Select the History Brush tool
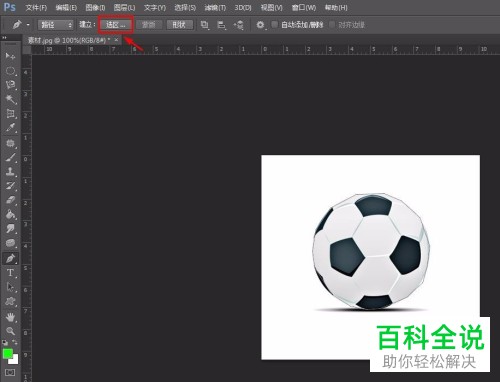The image size is (500, 382). click(x=10, y=186)
